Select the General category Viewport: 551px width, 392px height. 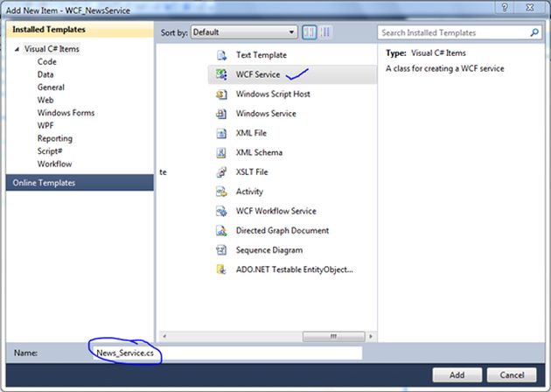coord(51,87)
